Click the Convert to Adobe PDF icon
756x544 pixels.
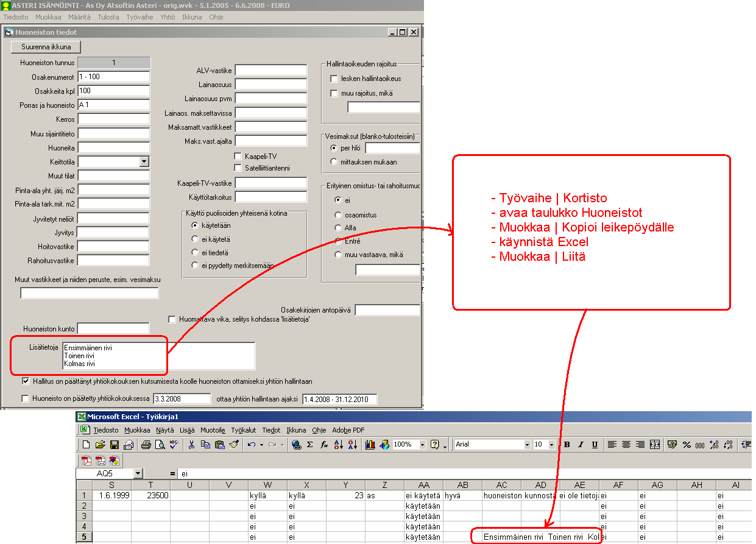[87, 460]
